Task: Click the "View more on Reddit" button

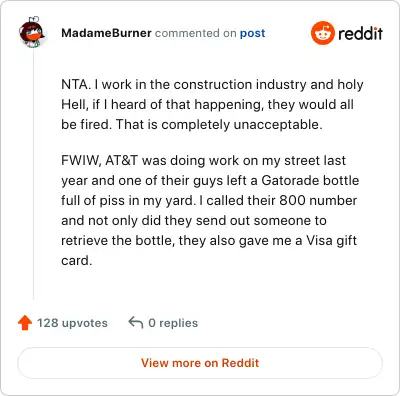Action: pos(200,363)
